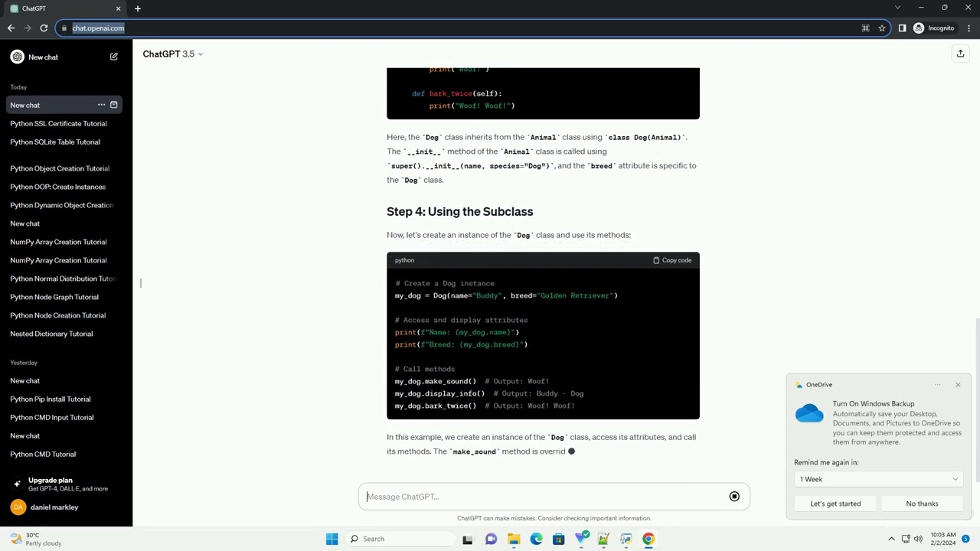Open the Windows Start menu
The height and width of the screenshot is (551, 980).
332,539
